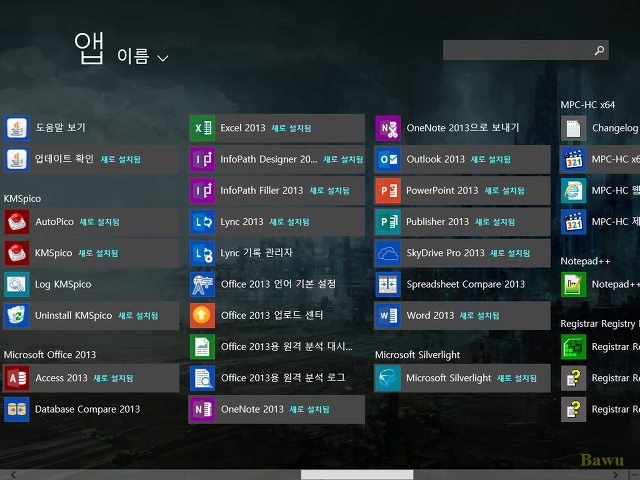Click 'Access 2013' tile label

pyautogui.click(x=61, y=378)
